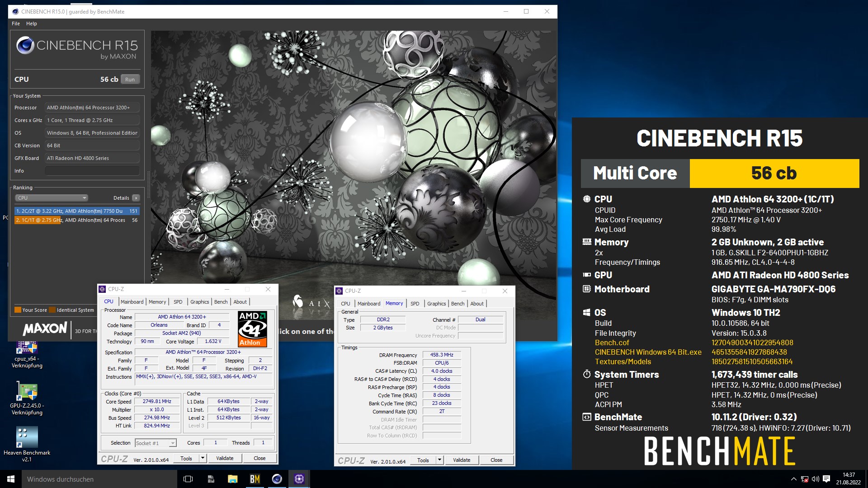Show hidden tray icons chevron

point(794,479)
